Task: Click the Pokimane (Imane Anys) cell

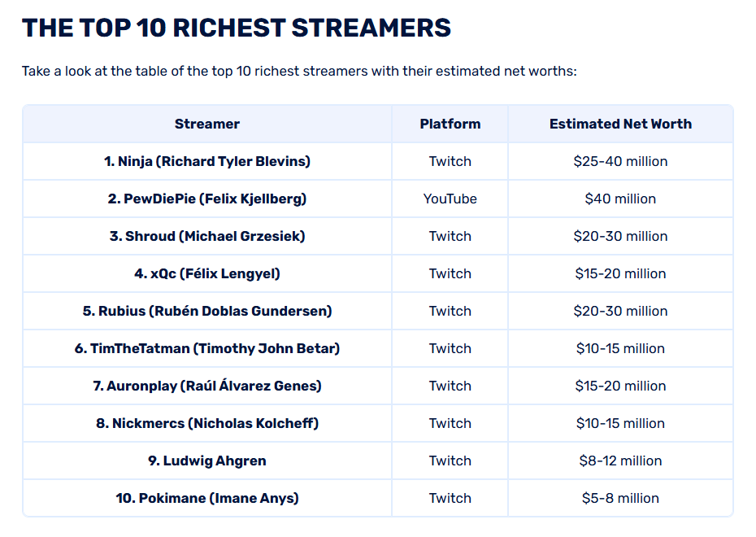Action: pos(207,498)
